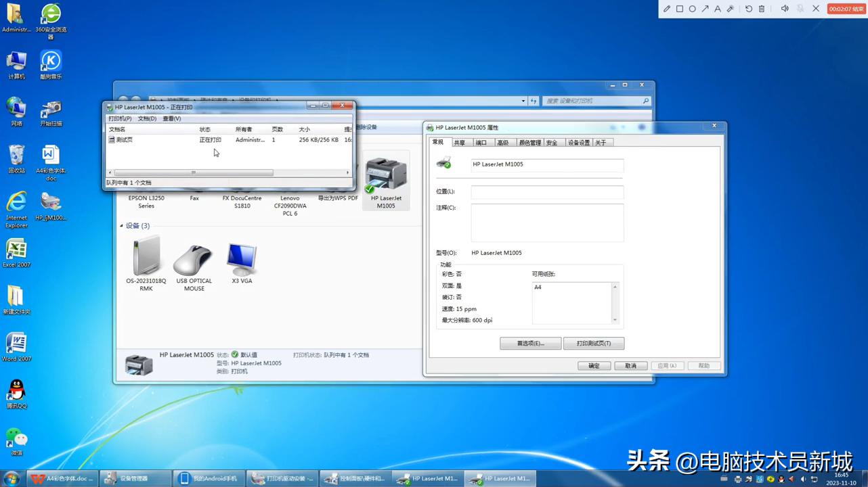This screenshot has height=487, width=868.
Task: Open the 网络 desktop icon
Action: (16, 112)
